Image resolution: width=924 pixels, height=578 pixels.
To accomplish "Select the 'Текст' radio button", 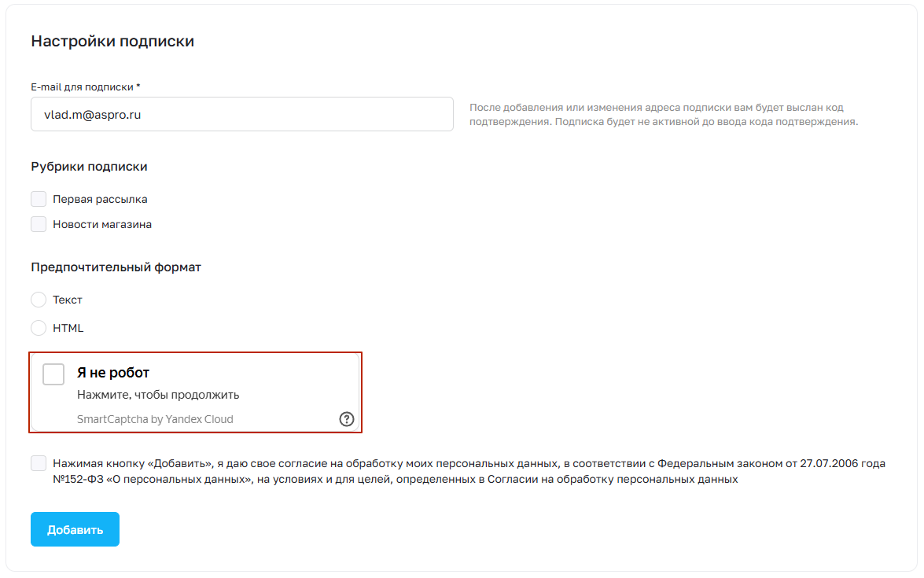I will (39, 300).
